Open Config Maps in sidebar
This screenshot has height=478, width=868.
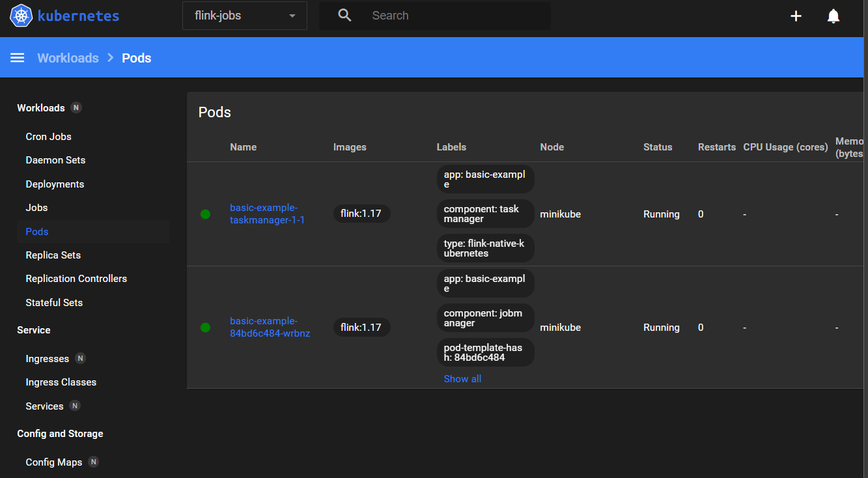(54, 462)
